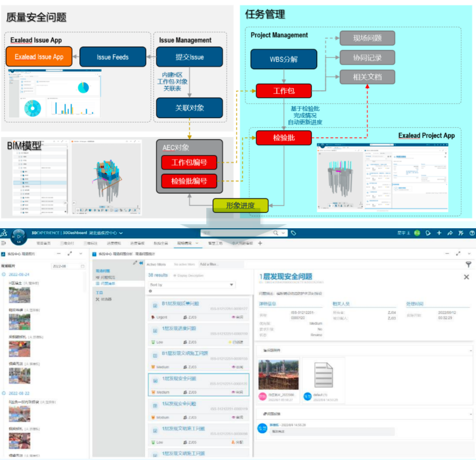
Task: Open the first photo thumbnail under 2022-08-22
Action: [19, 414]
